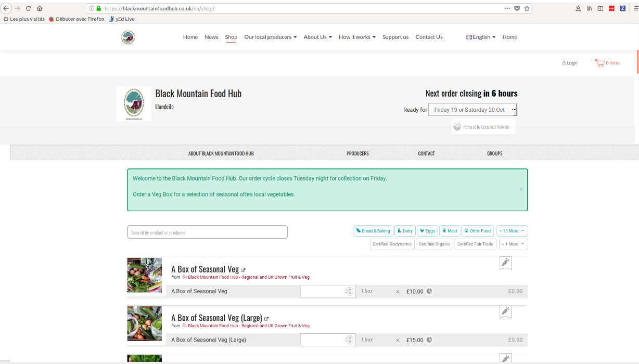Open the yEd Live bookmark
The width and height of the screenshot is (639, 364).
tap(122, 19)
